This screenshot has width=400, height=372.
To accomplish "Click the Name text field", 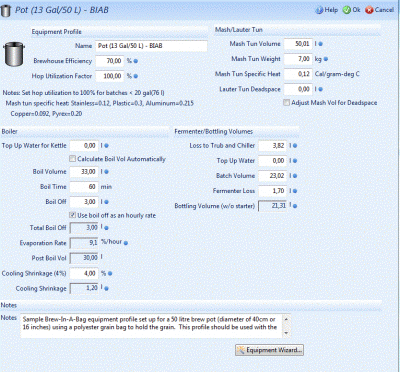I will (151, 46).
